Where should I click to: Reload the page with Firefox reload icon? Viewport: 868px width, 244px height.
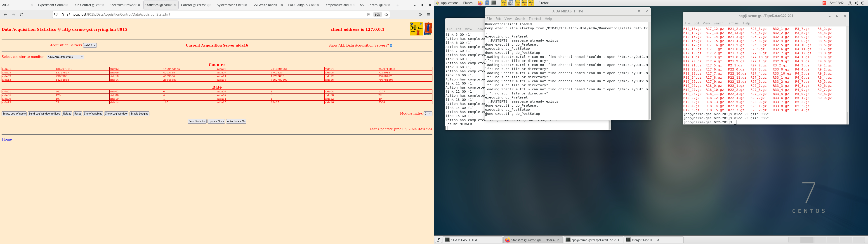click(x=22, y=14)
